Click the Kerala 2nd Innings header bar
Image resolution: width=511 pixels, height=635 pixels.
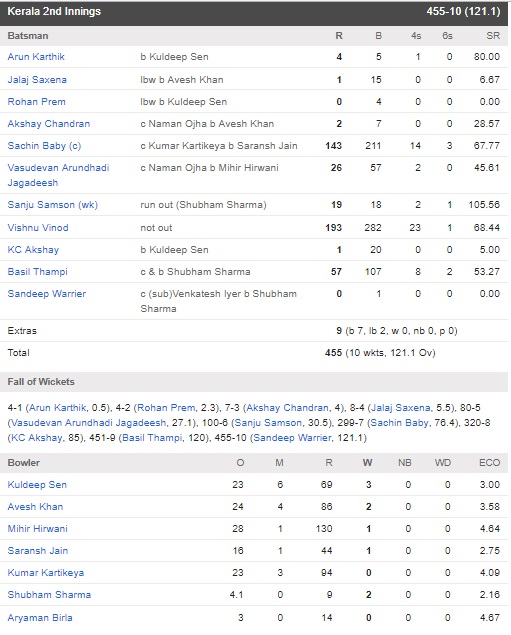coord(254,12)
